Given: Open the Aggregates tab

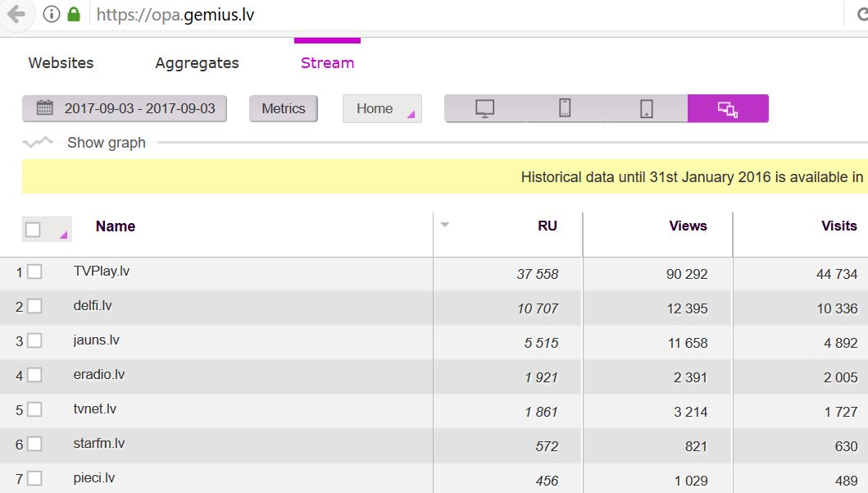Looking at the screenshot, I should click(197, 63).
